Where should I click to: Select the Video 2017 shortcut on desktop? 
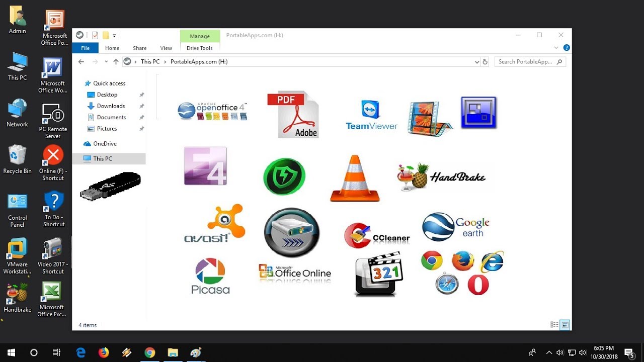tap(53, 256)
